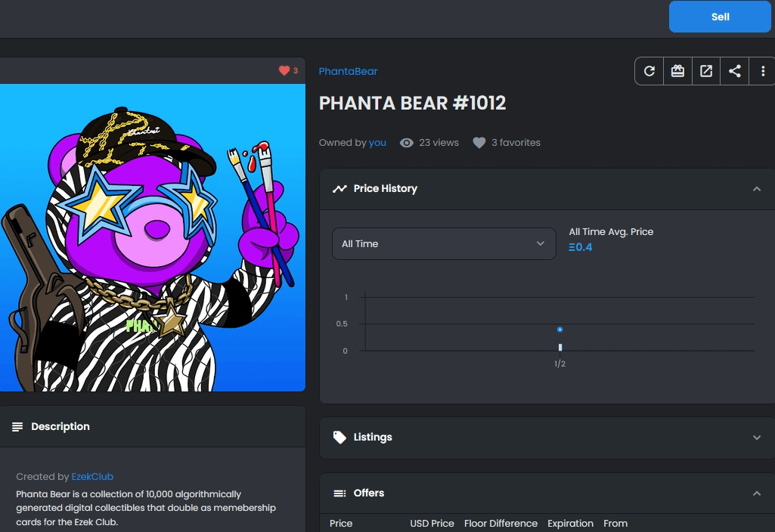Screen dimensions: 775x532
Task: Click the gift transfer icon
Action: coord(677,71)
